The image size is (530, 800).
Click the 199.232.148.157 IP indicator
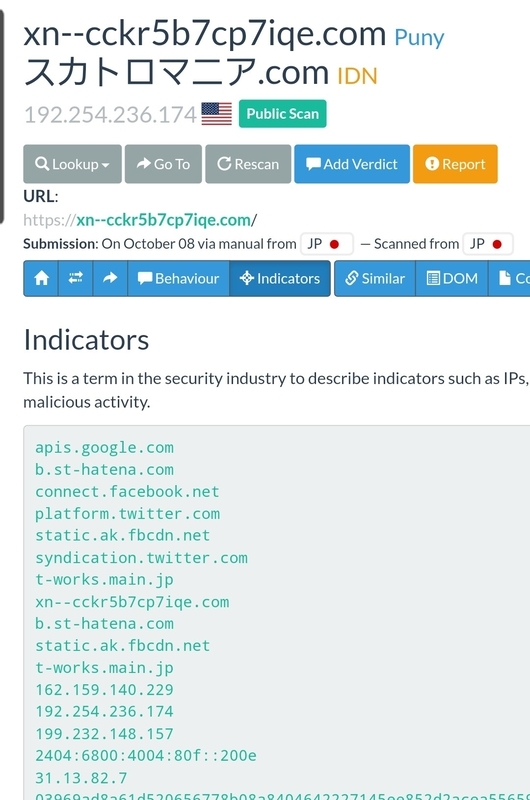[x=105, y=734]
